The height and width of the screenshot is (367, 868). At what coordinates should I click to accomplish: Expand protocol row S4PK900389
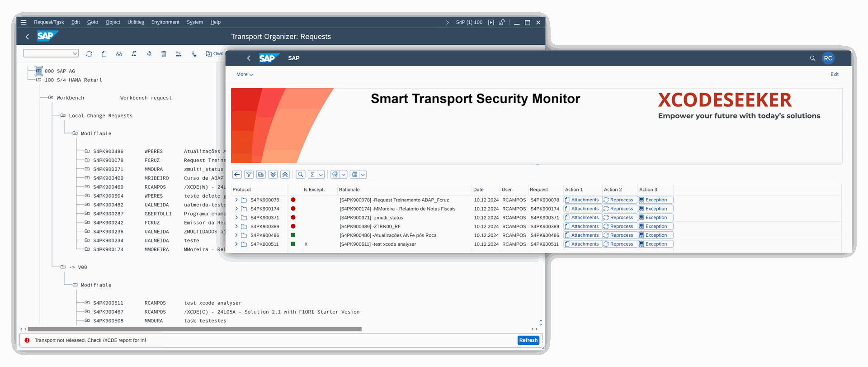click(236, 226)
